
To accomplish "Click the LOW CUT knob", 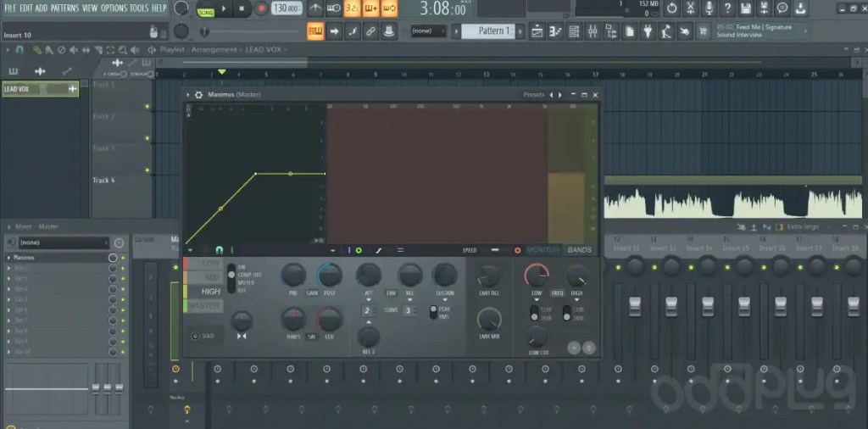I will click(x=537, y=337).
